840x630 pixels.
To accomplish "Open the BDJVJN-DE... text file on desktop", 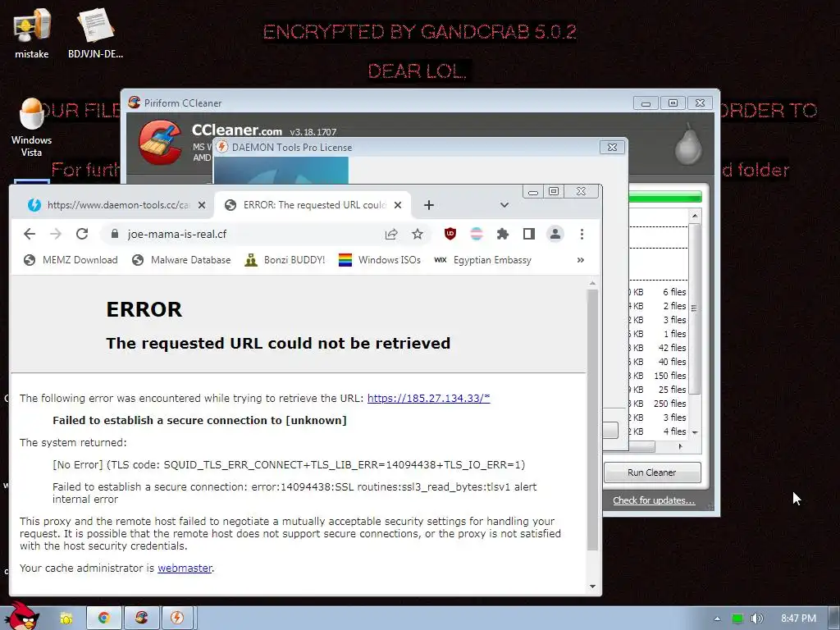I will 95,32.
